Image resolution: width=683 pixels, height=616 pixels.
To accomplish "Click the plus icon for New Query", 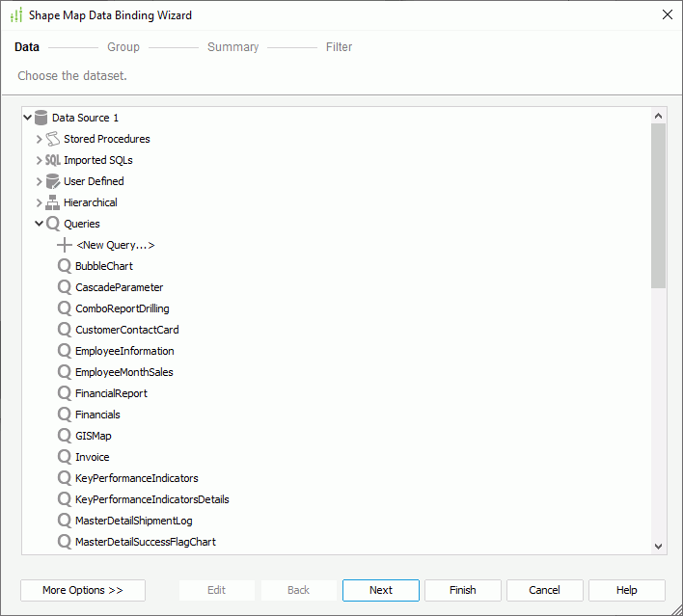I will [x=65, y=245].
